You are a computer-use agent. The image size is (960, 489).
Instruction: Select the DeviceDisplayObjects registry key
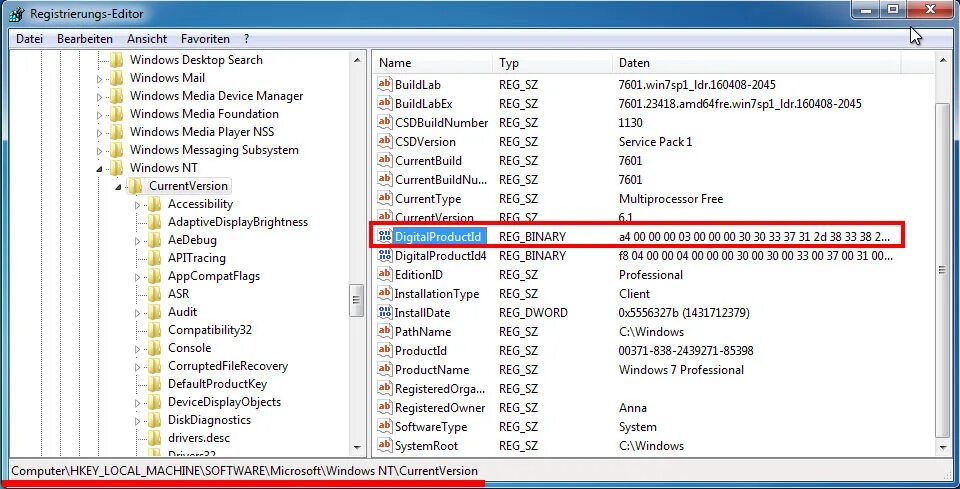(224, 402)
